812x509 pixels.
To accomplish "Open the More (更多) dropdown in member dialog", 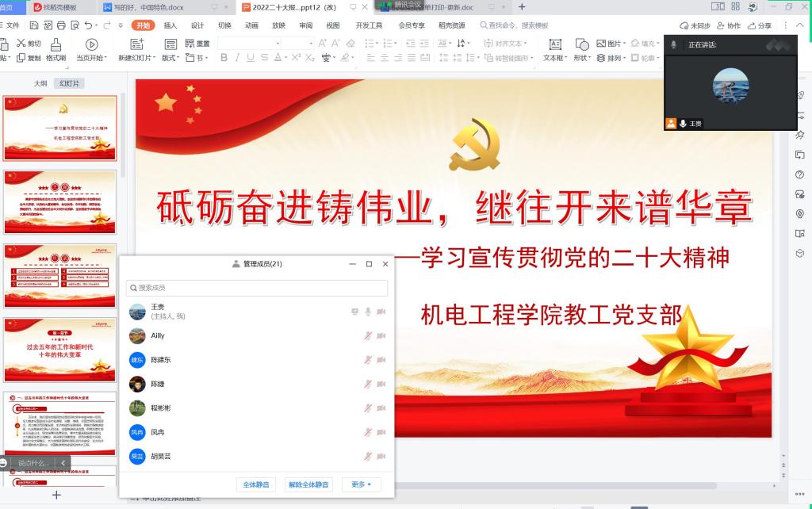I will (361, 484).
